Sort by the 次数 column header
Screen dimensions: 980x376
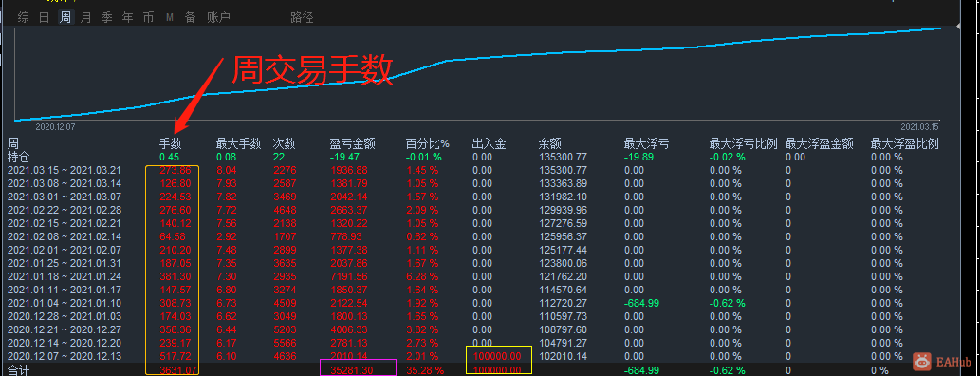pyautogui.click(x=285, y=144)
